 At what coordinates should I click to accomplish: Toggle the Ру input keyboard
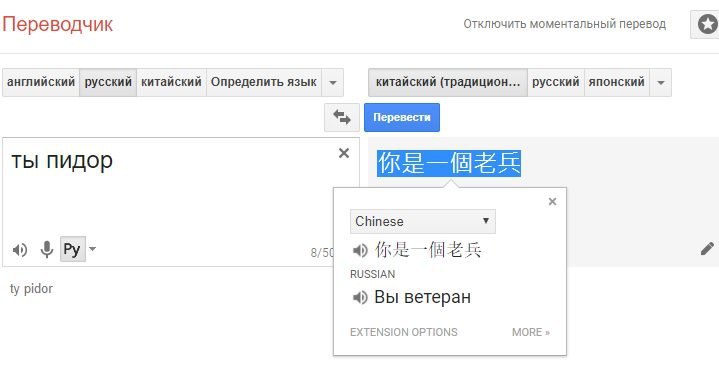pos(72,249)
